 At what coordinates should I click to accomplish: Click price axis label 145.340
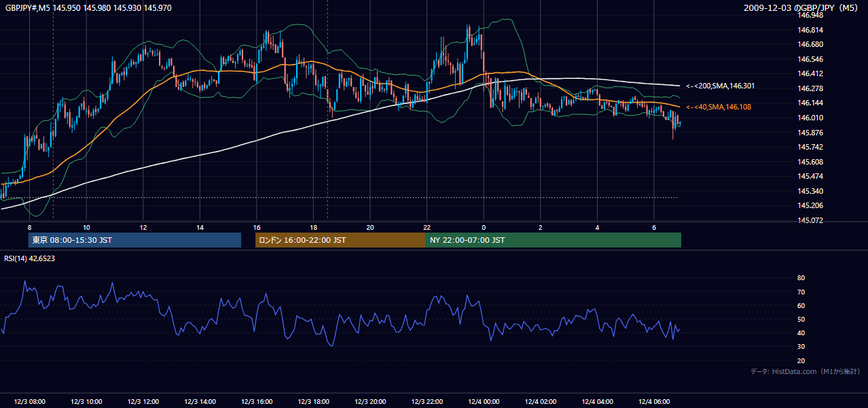click(x=810, y=191)
